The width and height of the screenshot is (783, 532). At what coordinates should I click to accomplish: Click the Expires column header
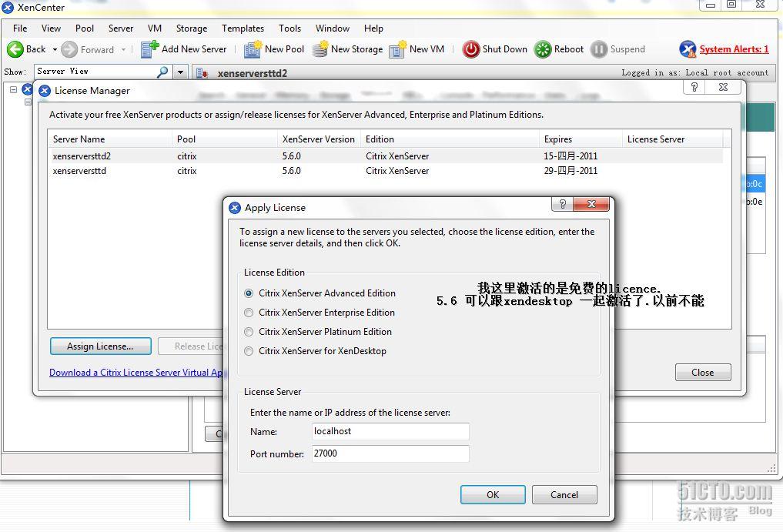[581, 139]
